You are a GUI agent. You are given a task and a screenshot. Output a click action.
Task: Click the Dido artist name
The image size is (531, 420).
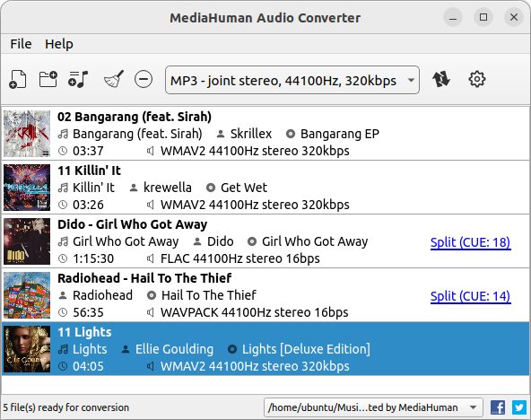point(220,241)
